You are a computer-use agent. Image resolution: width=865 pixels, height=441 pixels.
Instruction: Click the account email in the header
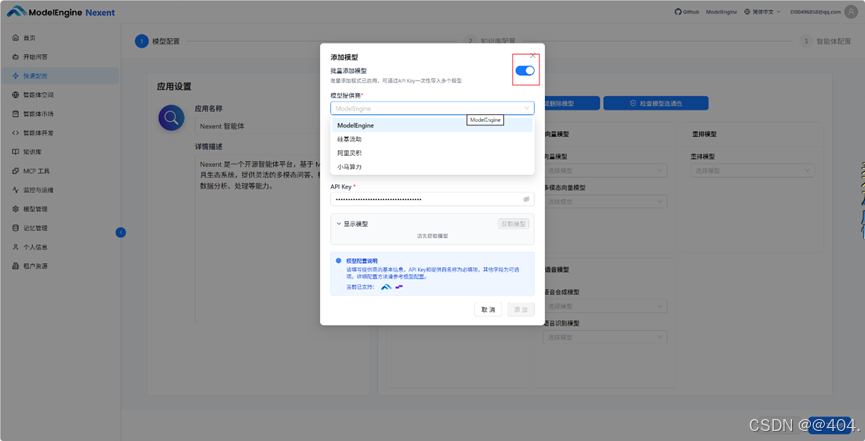815,12
